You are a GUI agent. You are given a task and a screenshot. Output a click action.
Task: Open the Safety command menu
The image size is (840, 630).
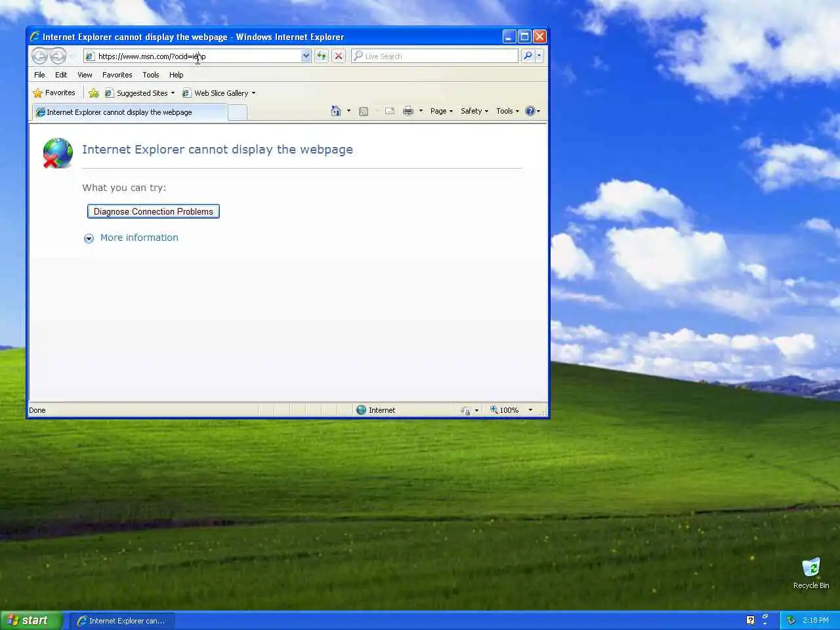[474, 111]
